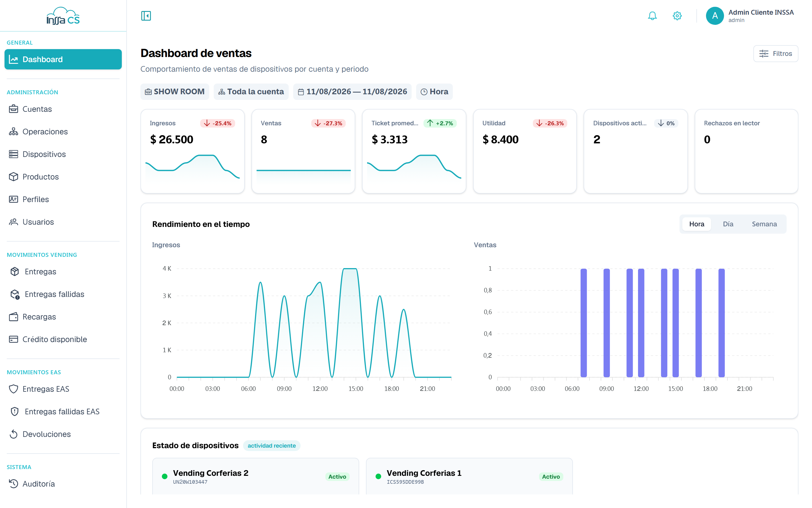Click the device ID UN20W103447
The image size is (812, 508).
pyautogui.click(x=190, y=482)
